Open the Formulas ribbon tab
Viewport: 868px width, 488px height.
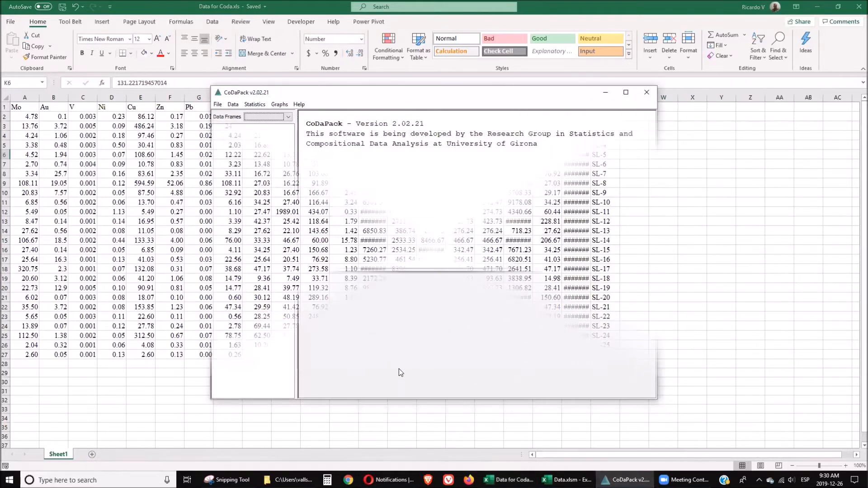[x=181, y=22]
